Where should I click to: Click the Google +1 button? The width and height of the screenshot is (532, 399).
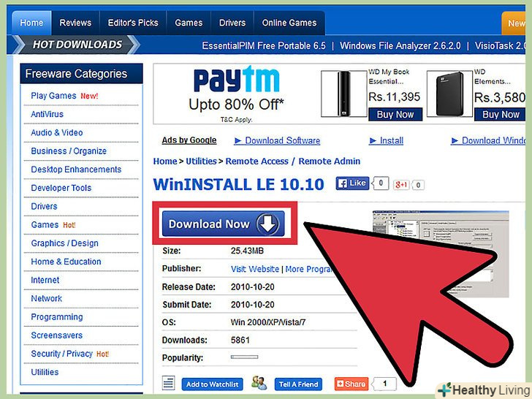pos(401,185)
